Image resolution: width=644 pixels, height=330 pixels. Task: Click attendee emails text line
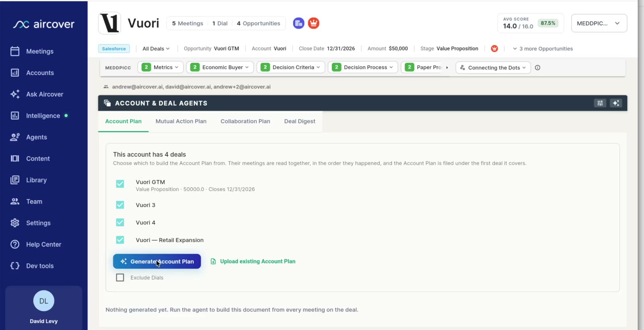[191, 87]
